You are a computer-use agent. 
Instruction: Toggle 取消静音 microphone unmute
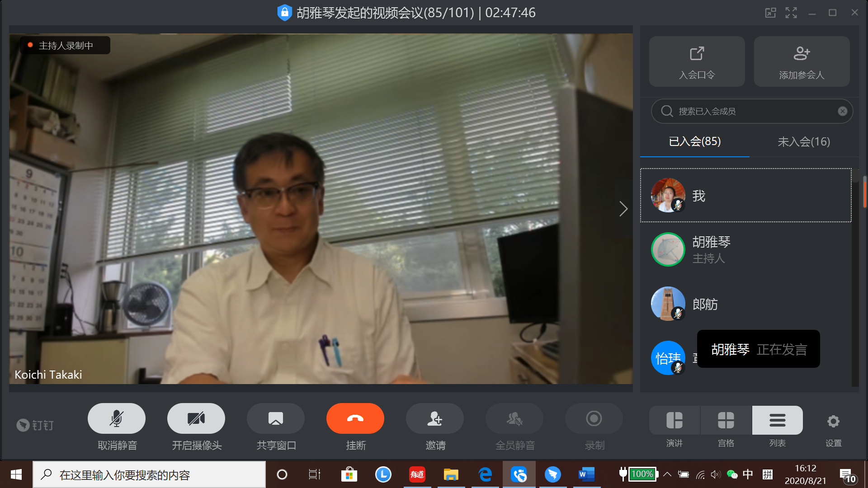116,418
